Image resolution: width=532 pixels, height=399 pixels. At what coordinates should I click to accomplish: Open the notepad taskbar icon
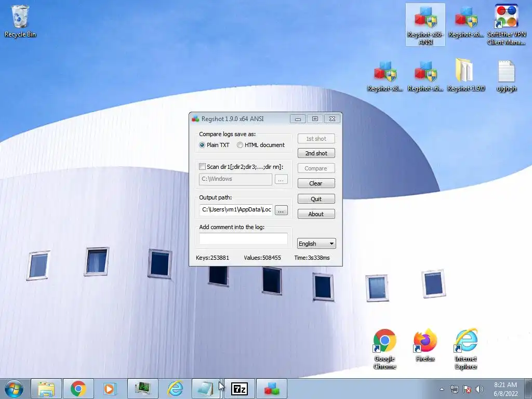(207, 389)
